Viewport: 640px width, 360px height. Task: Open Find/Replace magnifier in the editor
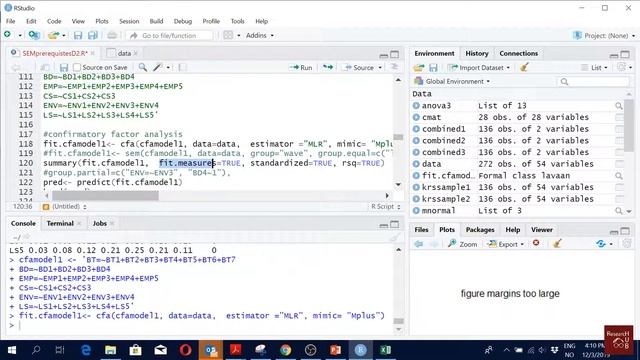(x=142, y=67)
